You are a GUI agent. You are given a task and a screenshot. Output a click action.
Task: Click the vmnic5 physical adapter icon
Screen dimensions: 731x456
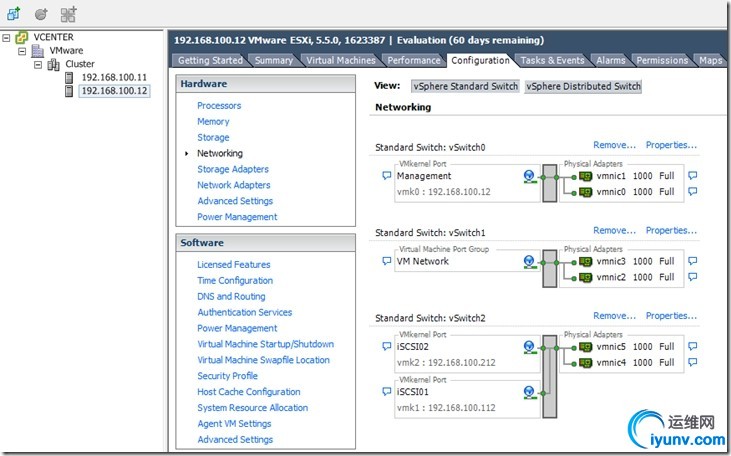(586, 347)
